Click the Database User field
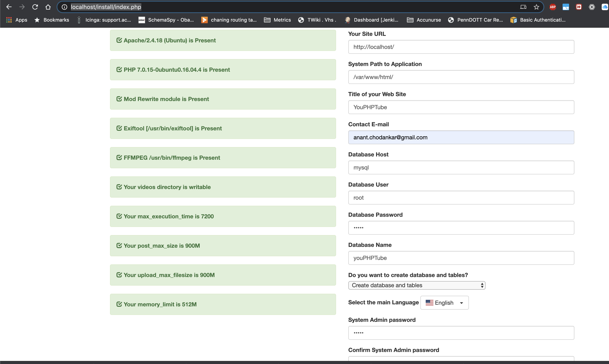This screenshot has width=609, height=364. tap(461, 198)
